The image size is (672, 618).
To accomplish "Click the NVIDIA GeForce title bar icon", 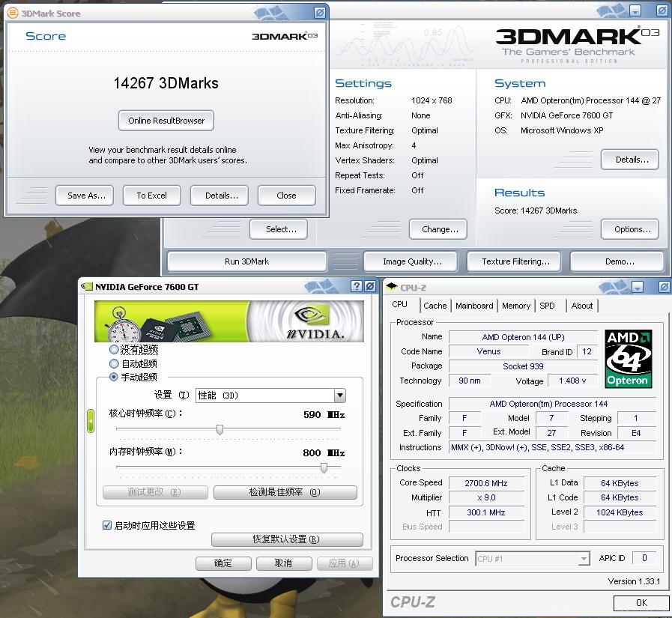I will tap(87, 286).
